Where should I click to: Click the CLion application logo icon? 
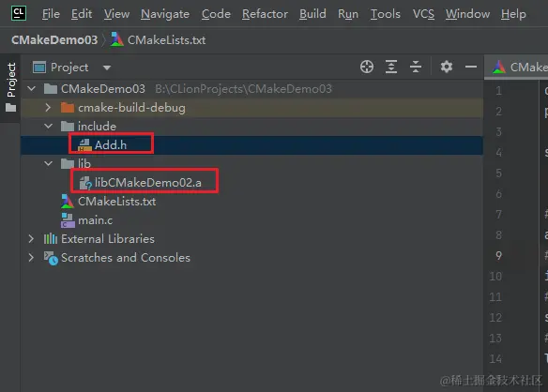coord(19,13)
